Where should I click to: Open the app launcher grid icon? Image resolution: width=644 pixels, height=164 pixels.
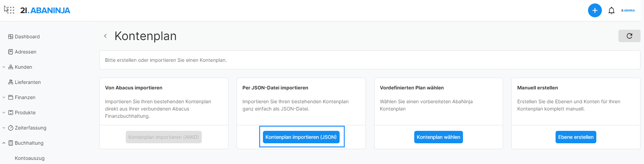[x=10, y=10]
